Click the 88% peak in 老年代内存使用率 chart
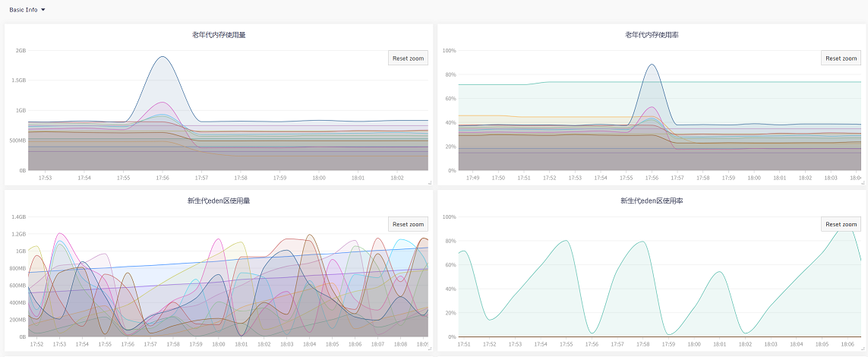Viewport: 868px width, 357px height. tap(652, 65)
